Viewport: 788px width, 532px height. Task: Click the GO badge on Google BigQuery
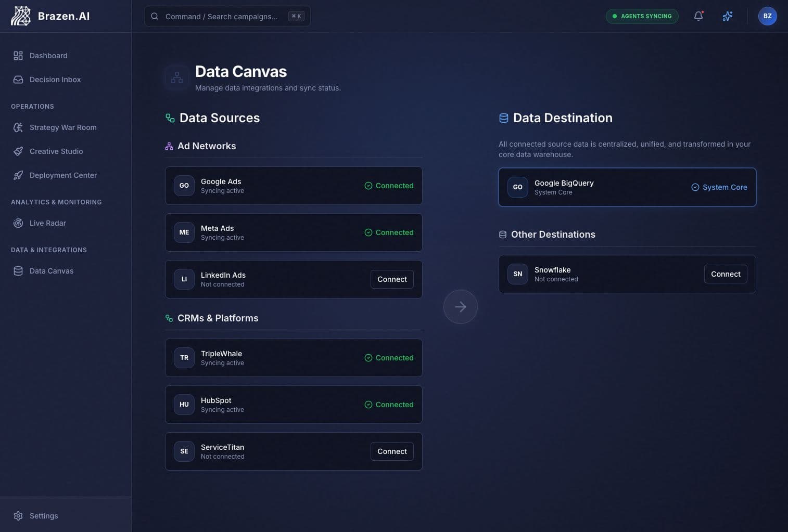[x=518, y=187]
